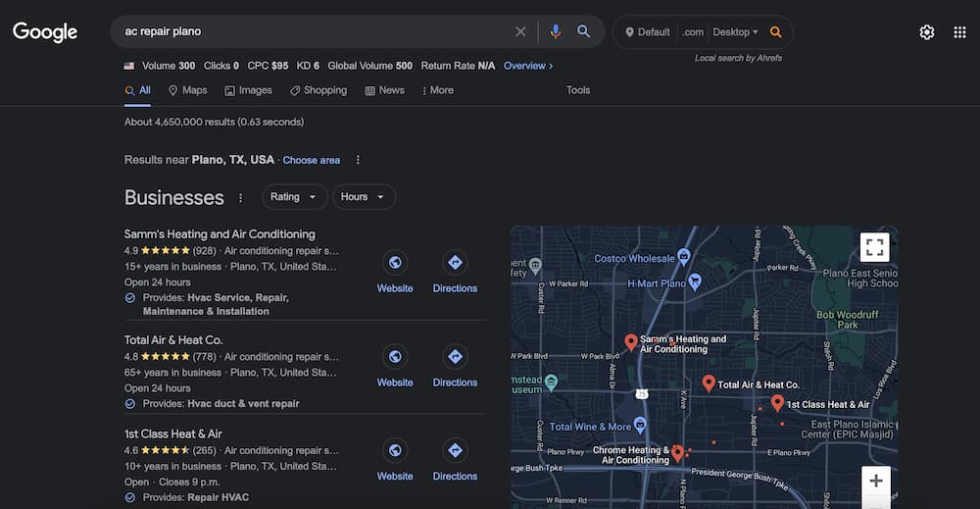The width and height of the screenshot is (980, 509).
Task: Clear the search box with the X icon
Action: (520, 31)
